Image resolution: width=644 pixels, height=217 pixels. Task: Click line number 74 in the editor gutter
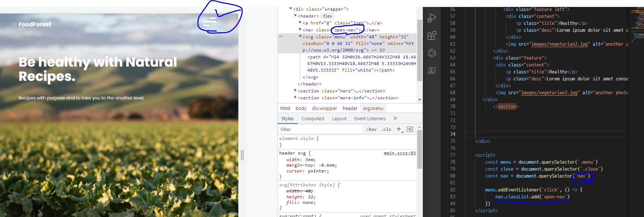(x=453, y=134)
